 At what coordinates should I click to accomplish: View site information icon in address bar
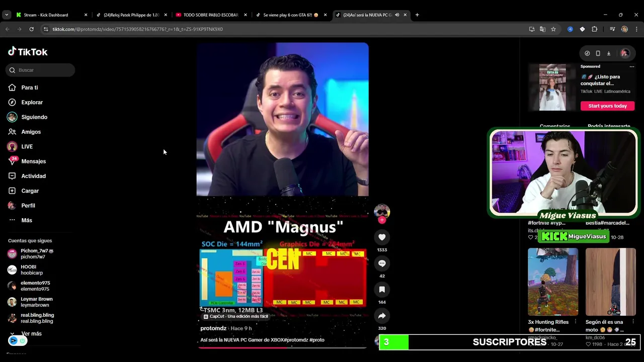coord(46,29)
